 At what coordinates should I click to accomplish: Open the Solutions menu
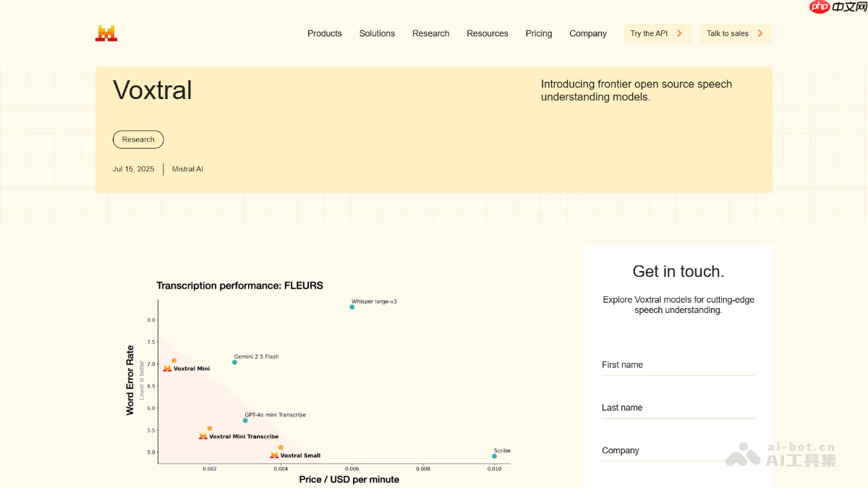tap(377, 33)
